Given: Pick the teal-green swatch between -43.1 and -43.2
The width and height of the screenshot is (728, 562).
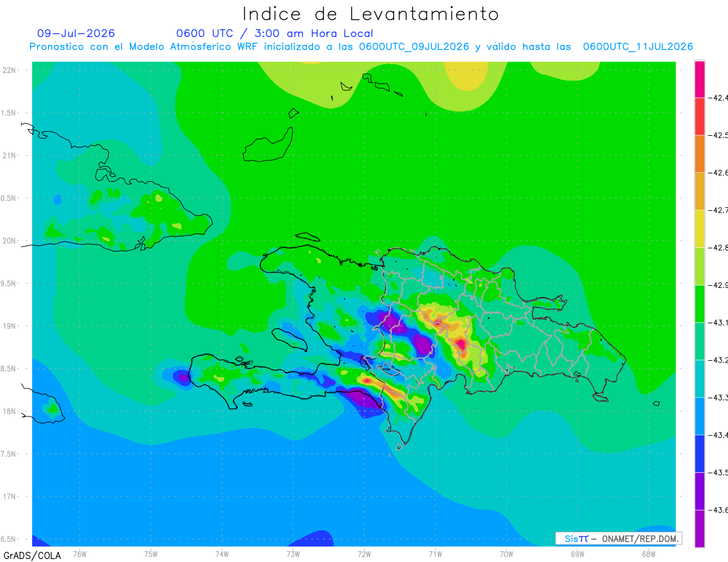Looking at the screenshot, I should tap(699, 341).
